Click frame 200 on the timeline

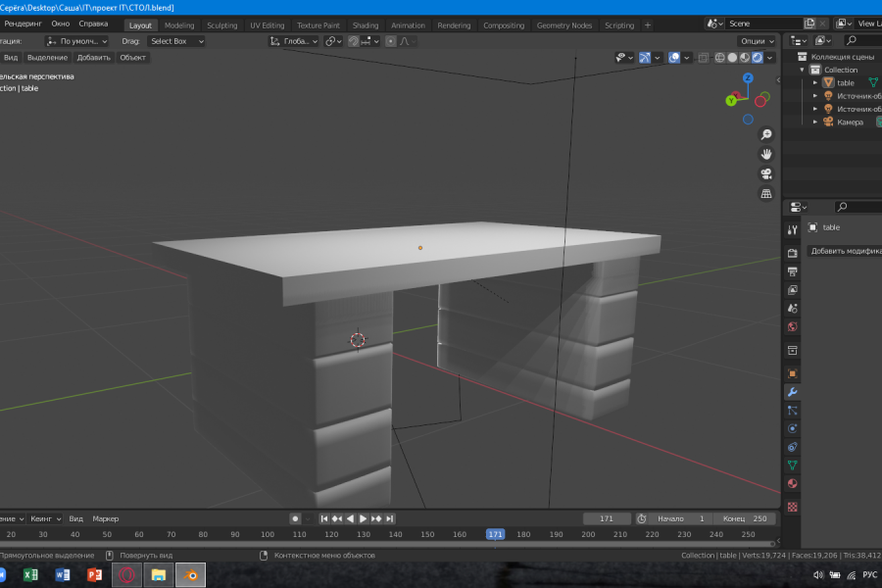(588, 534)
